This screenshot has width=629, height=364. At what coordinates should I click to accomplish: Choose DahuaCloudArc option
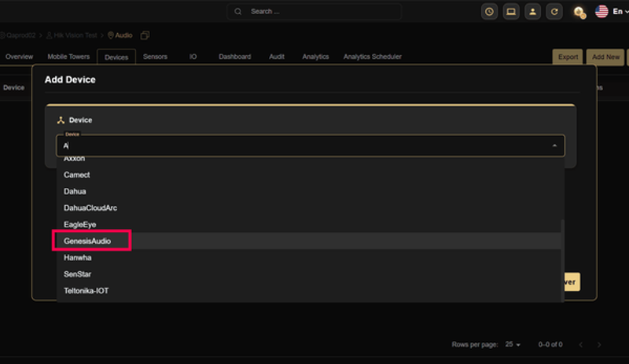pyautogui.click(x=310, y=208)
